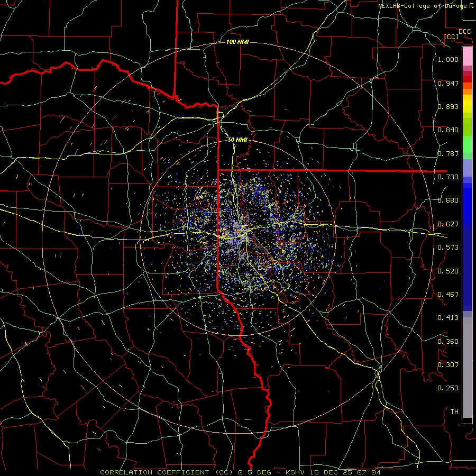Select the 0.947 legend value
This screenshot has height=476, width=476.
click(x=448, y=83)
